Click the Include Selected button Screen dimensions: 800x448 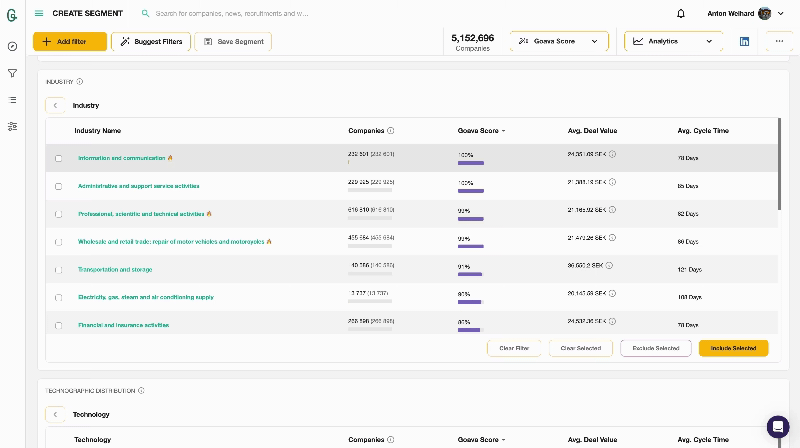tap(733, 348)
